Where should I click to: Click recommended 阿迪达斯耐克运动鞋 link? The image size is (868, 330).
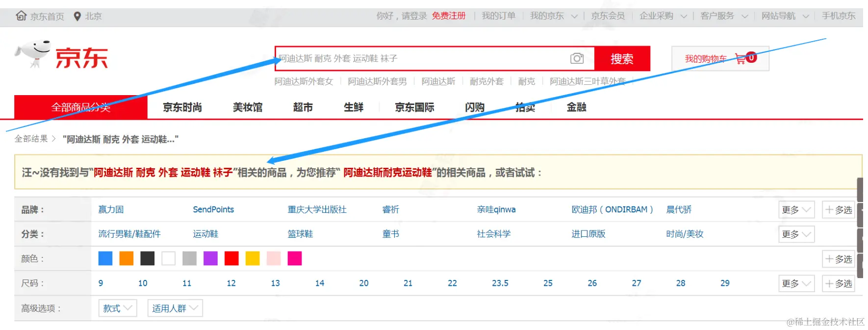click(x=387, y=173)
